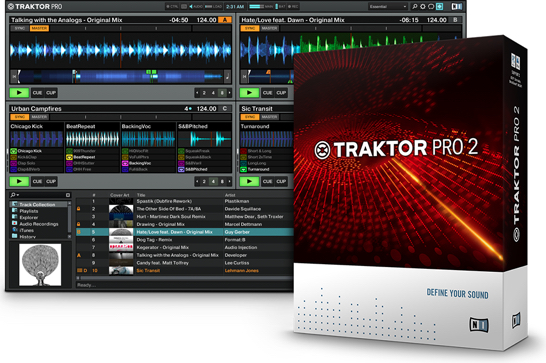546x363 pixels.
Task: Select loop size 4 on Deck C
Action: click(x=213, y=182)
